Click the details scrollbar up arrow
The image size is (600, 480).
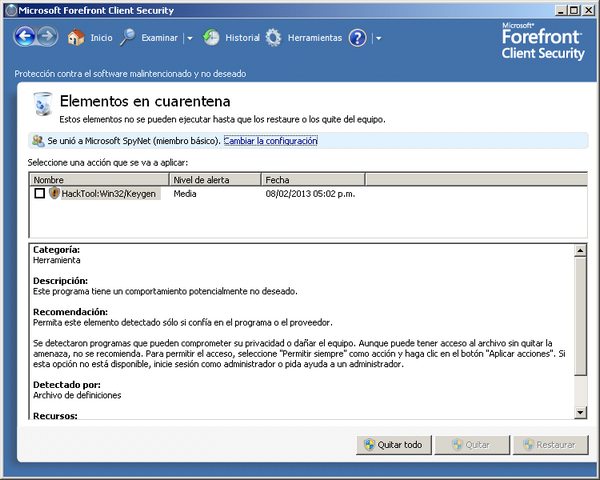tap(580, 251)
